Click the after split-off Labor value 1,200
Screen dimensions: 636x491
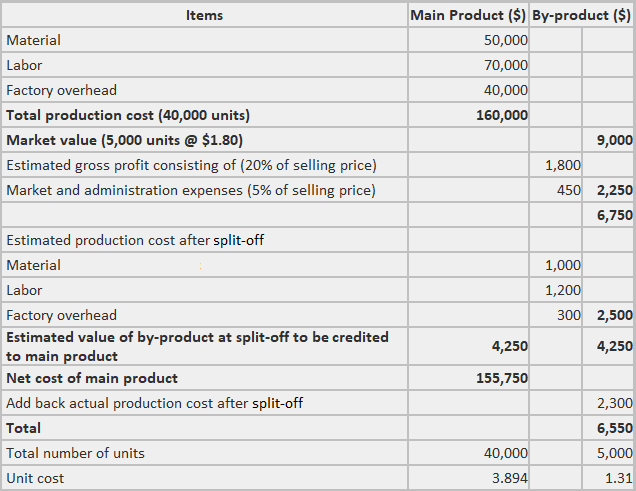click(563, 290)
